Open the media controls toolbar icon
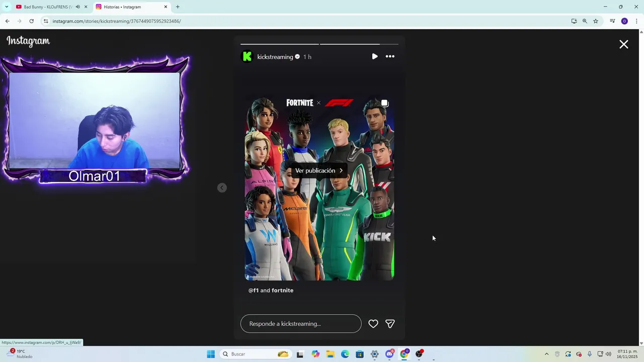The width and height of the screenshot is (644, 362). (612, 21)
